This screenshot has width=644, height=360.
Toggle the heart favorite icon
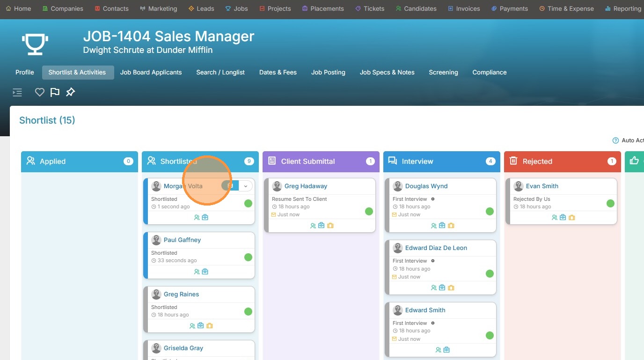[40, 92]
